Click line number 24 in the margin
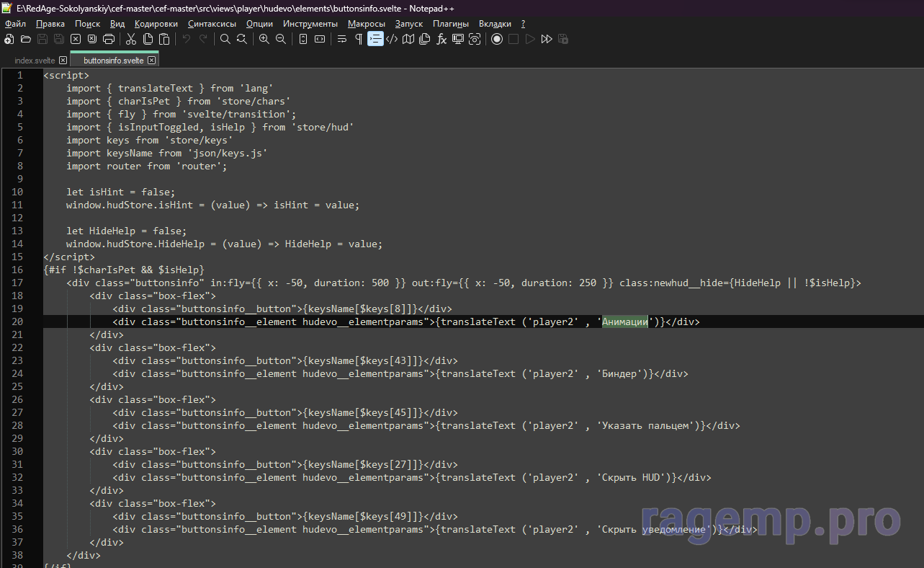 click(x=17, y=373)
